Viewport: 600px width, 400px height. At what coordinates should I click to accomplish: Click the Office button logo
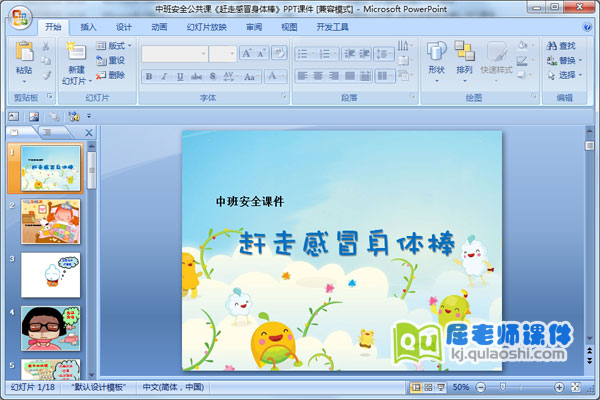(20, 18)
